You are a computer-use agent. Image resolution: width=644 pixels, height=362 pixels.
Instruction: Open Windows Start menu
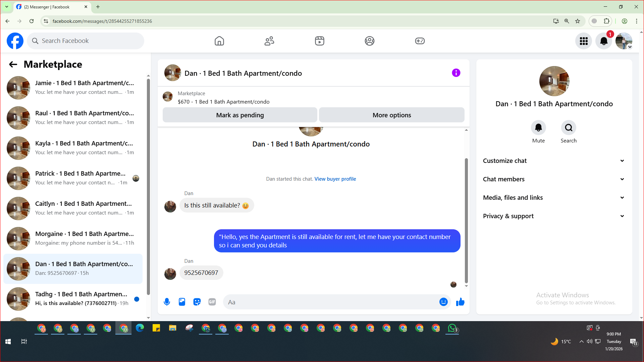click(8, 342)
